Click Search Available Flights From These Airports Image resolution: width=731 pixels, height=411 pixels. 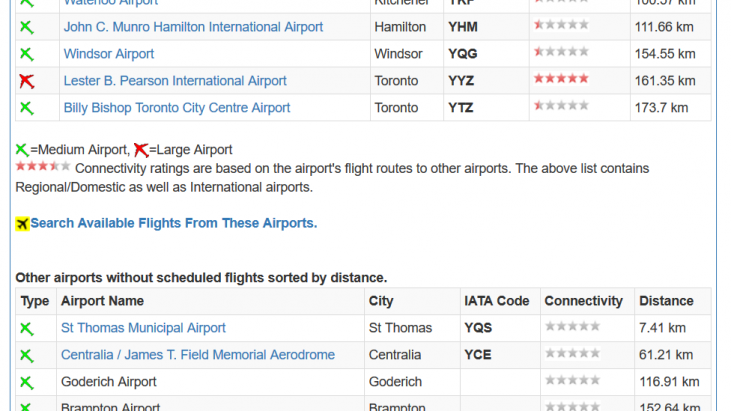[x=173, y=223]
